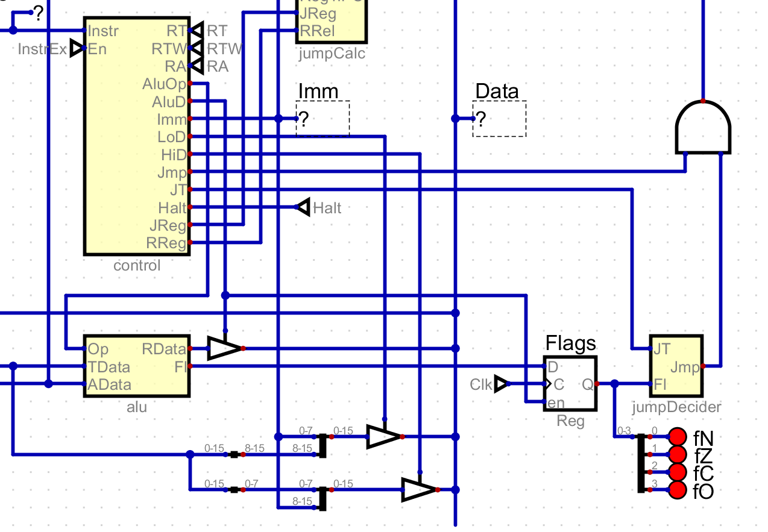This screenshot has width=768, height=532.
Task: Click the Data probe box
Action: click(x=499, y=119)
